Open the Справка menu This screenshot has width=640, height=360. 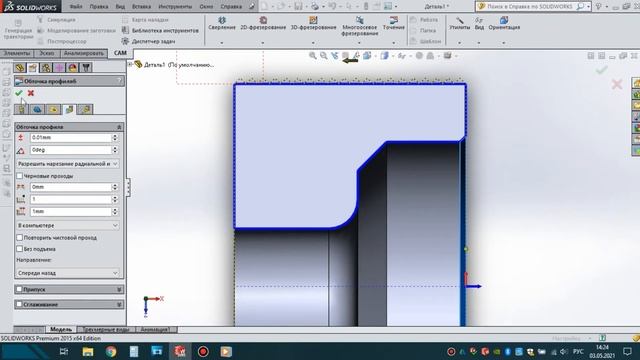[231, 7]
